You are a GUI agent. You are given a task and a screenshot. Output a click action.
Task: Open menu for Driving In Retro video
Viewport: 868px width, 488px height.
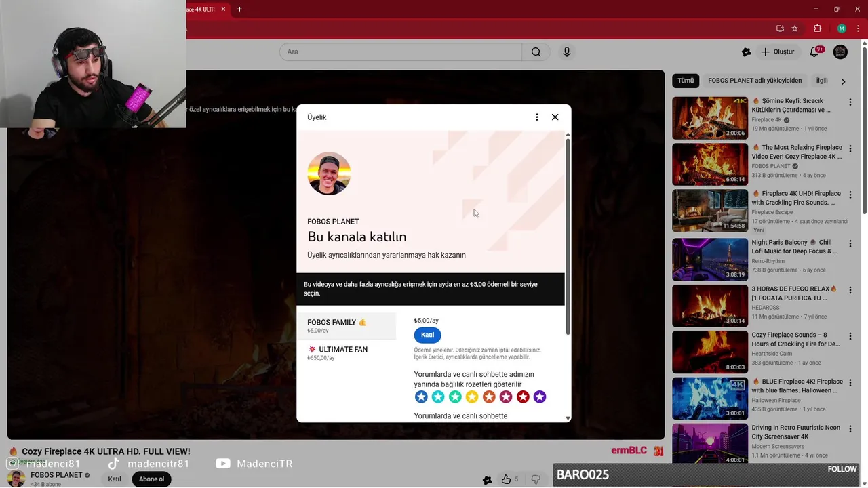coord(850,429)
